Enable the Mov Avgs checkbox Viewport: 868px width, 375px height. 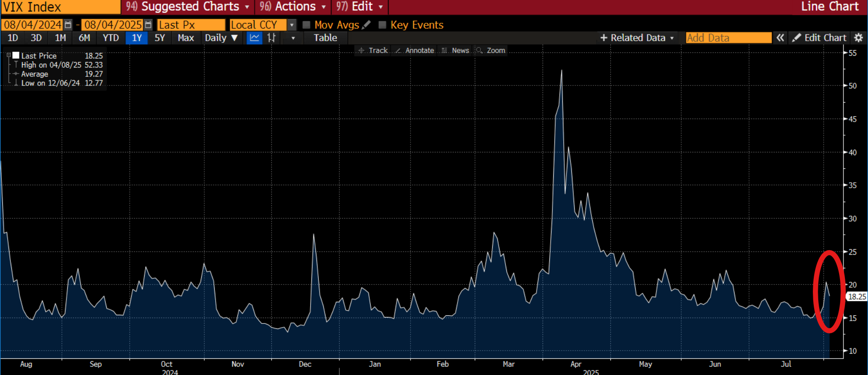tap(307, 25)
